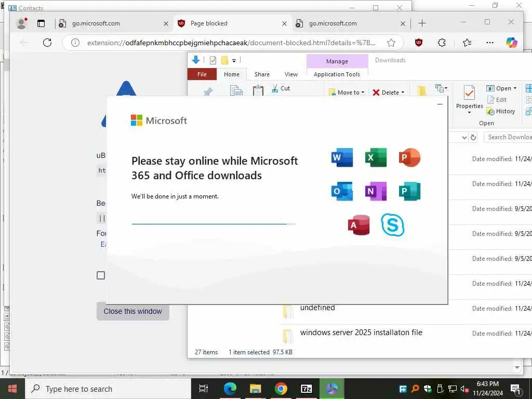
Task: Click the Skype icon in Office installer
Action: [393, 224]
